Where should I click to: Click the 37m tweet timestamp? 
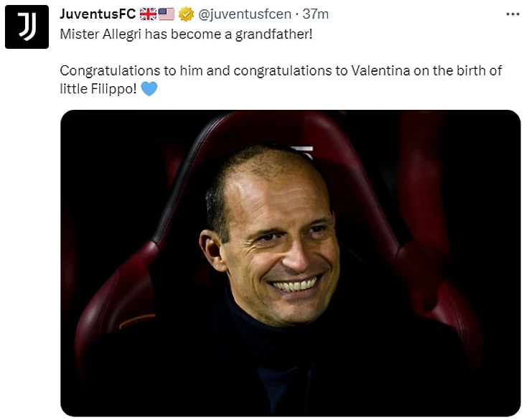pyautogui.click(x=316, y=14)
